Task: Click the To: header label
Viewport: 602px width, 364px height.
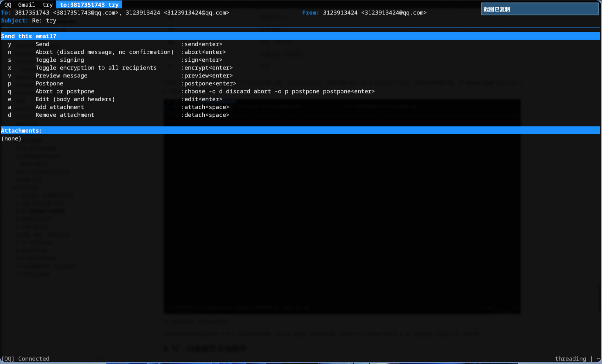Action: (6, 13)
